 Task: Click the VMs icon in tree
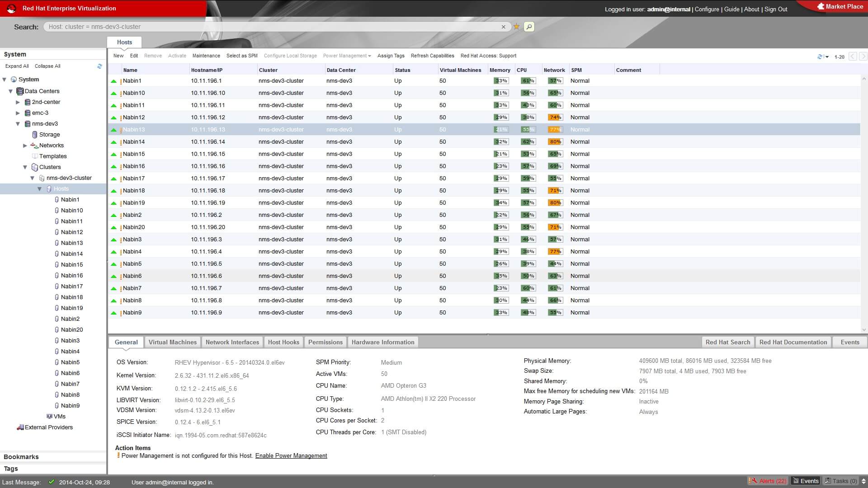[x=49, y=417]
